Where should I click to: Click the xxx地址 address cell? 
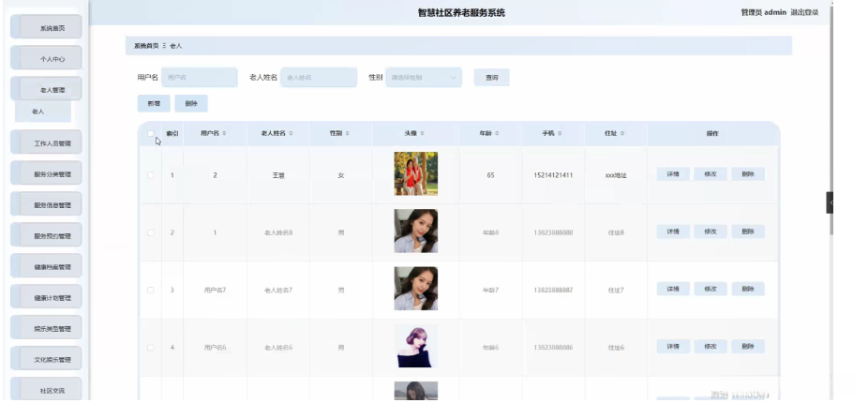pos(616,175)
